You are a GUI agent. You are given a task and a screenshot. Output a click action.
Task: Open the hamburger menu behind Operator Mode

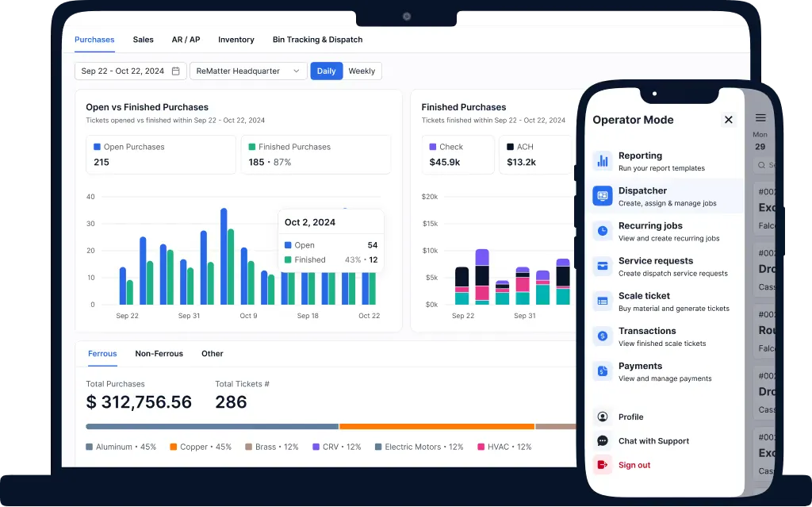(x=760, y=118)
